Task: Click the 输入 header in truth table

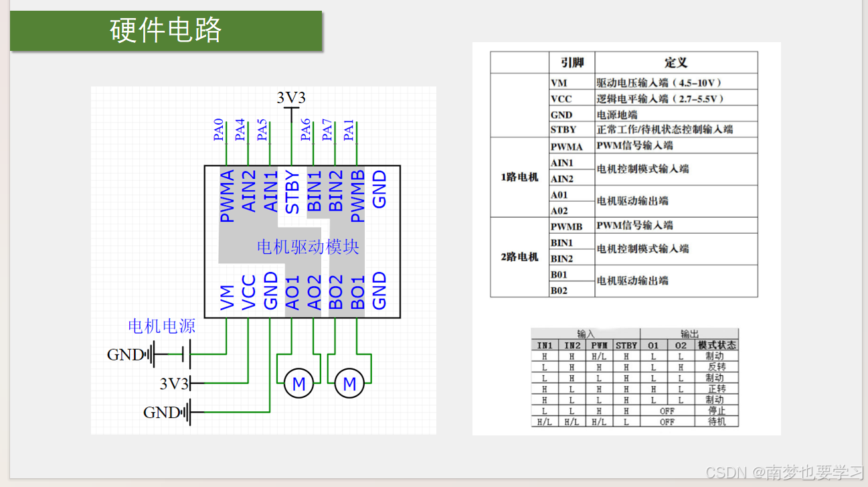Action: click(x=586, y=334)
